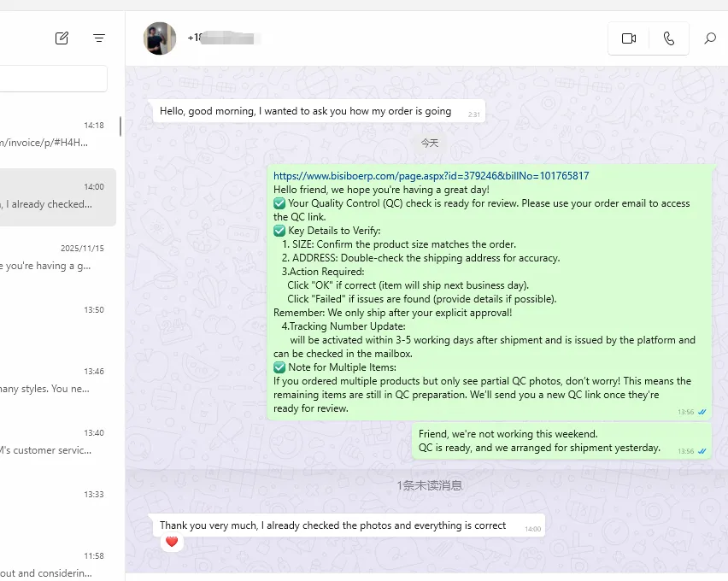Viewport: 728px width, 581px height.
Task: Click the chat search input field
Action: [x=53, y=79]
